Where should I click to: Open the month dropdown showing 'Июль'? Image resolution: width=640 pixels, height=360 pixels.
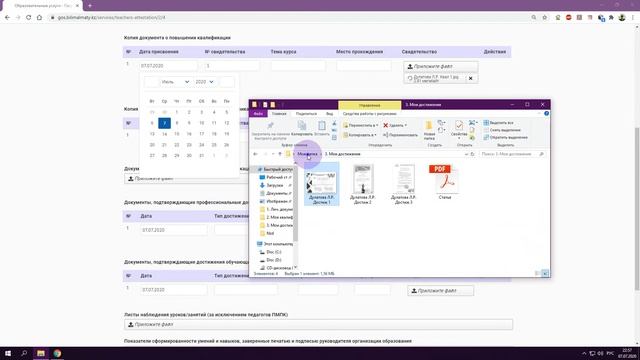(175, 82)
